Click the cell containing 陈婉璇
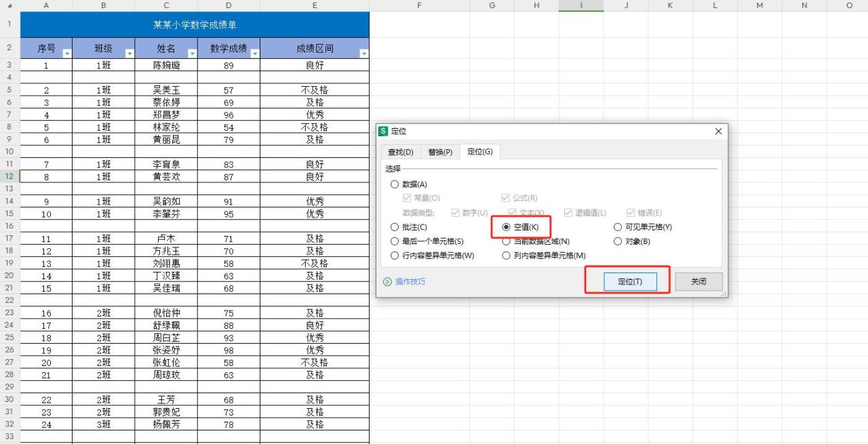This screenshot has width=868, height=444. point(166,65)
